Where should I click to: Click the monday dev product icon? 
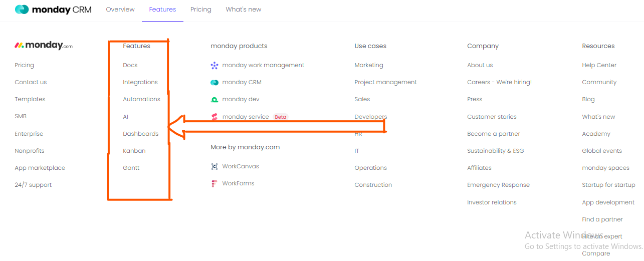(214, 99)
